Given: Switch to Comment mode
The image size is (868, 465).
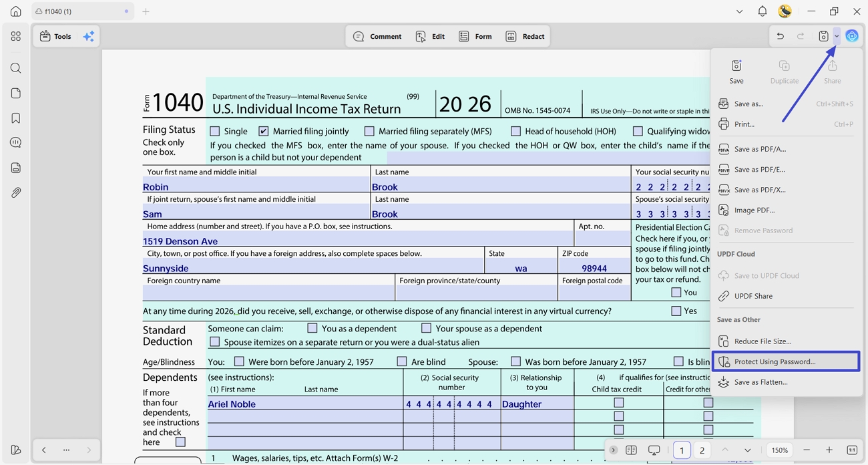Looking at the screenshot, I should pos(377,36).
